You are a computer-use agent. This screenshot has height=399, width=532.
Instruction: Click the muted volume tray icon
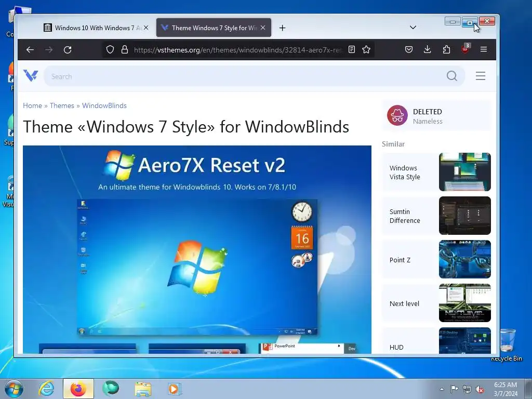(480, 389)
